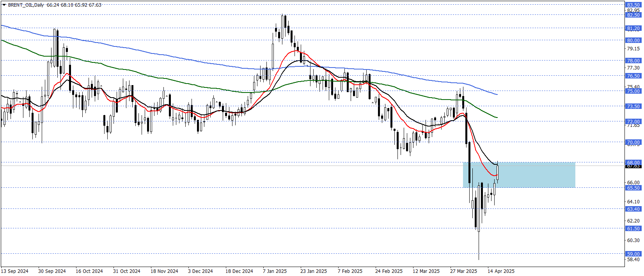Viewport: 644px width, 276px height.
Task: Click the 23 Jan 2025 date label
Action: coord(314,271)
